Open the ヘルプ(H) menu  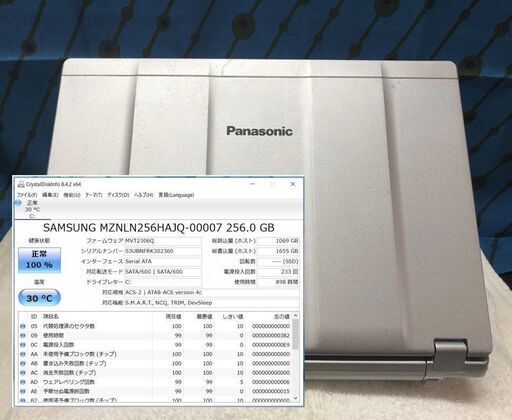coord(143,195)
